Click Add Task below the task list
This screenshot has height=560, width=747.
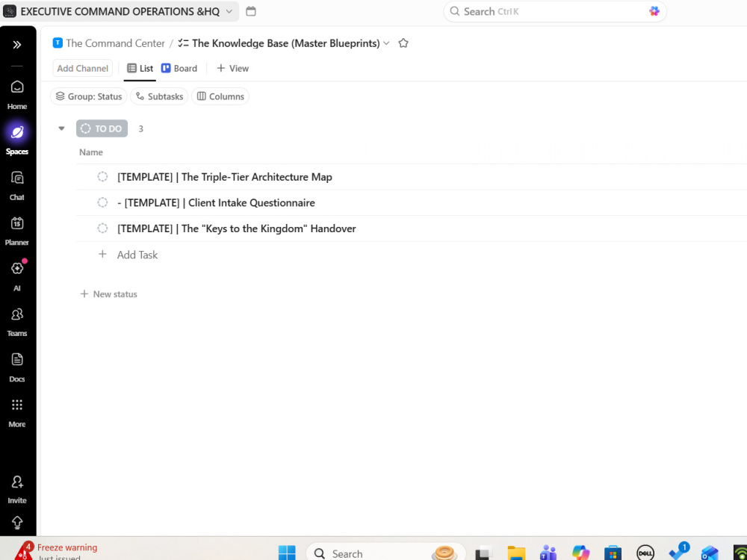click(x=137, y=255)
